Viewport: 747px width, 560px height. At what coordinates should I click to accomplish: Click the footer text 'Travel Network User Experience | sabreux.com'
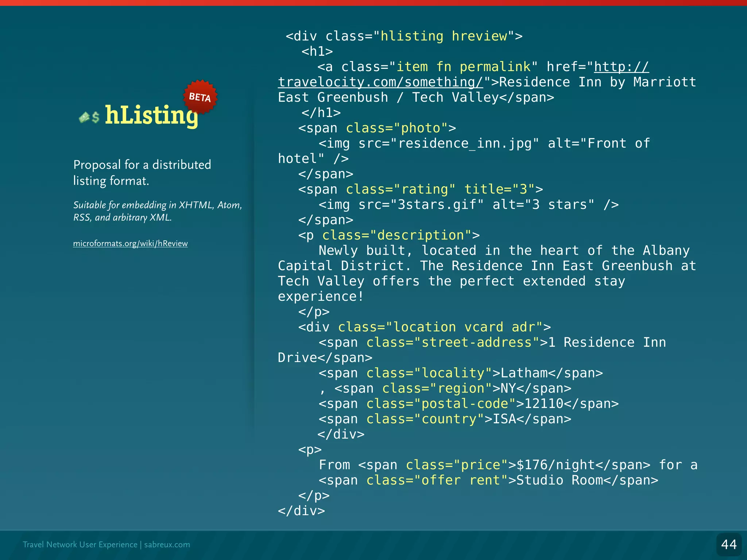click(106, 544)
